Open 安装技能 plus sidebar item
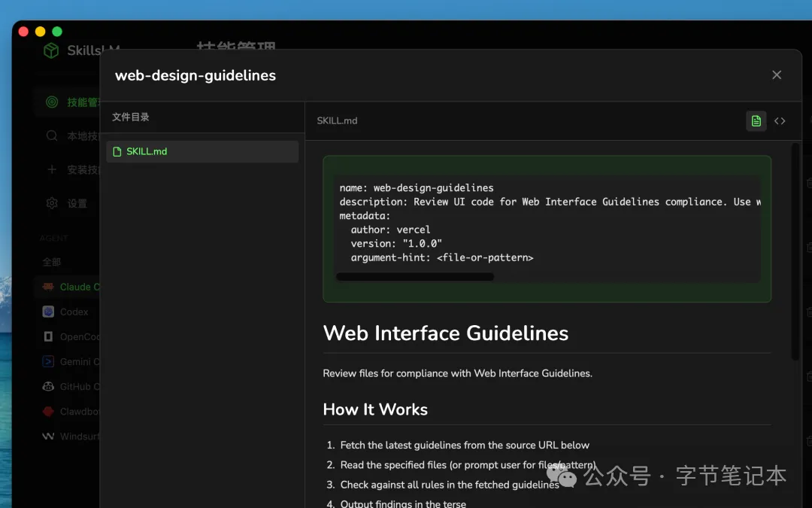This screenshot has width=812, height=508. coord(68,169)
